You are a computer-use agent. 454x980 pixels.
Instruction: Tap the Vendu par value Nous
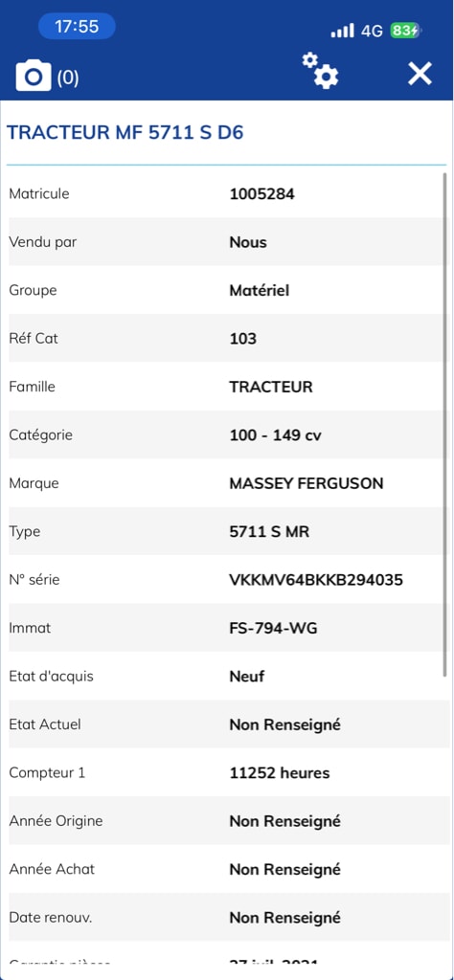(248, 242)
